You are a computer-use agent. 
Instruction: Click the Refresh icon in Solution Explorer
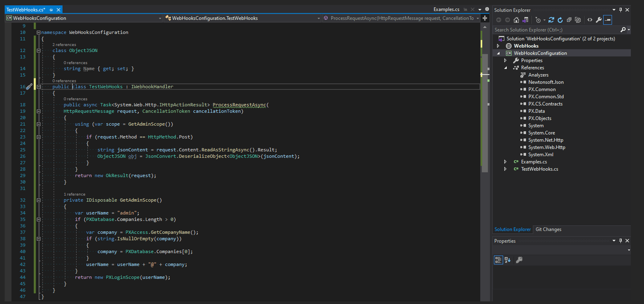pos(560,20)
